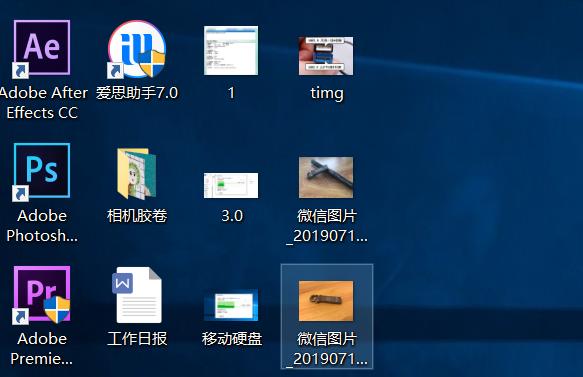
Task: Select the 工作日报 document icon
Action: pos(137,295)
